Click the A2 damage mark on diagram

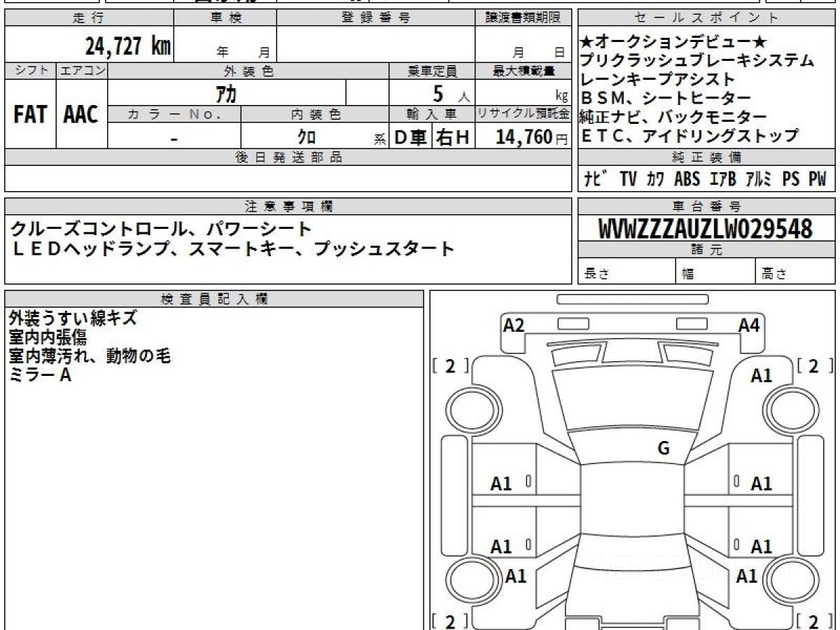pyautogui.click(x=514, y=325)
